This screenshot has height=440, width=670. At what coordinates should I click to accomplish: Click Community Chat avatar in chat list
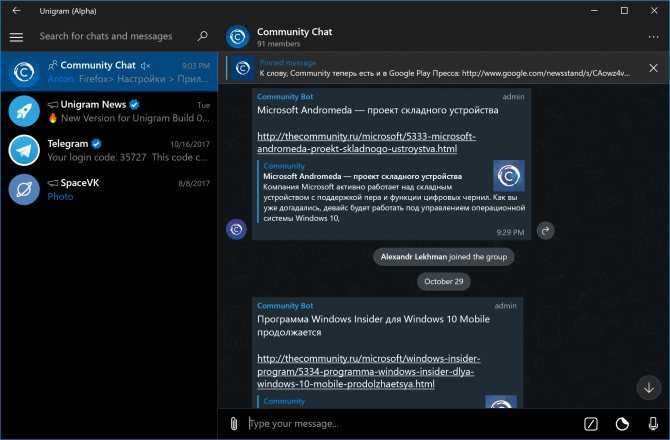click(24, 72)
